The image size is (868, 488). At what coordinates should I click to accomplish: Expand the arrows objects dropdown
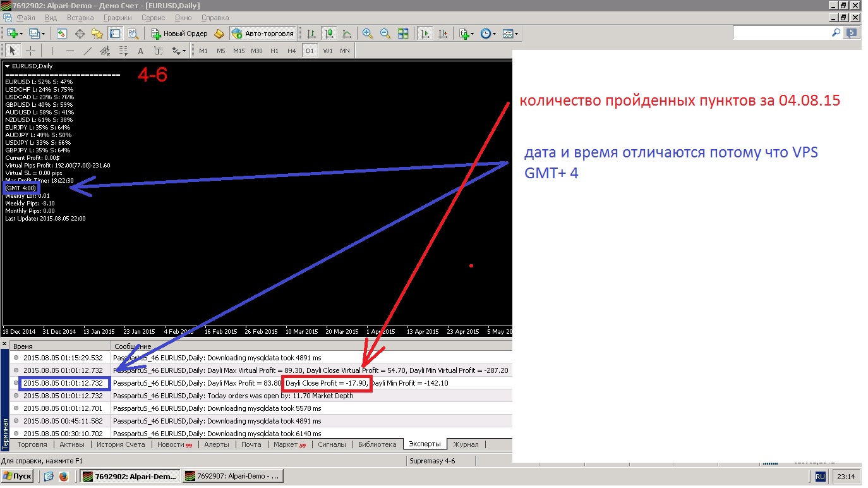[184, 51]
